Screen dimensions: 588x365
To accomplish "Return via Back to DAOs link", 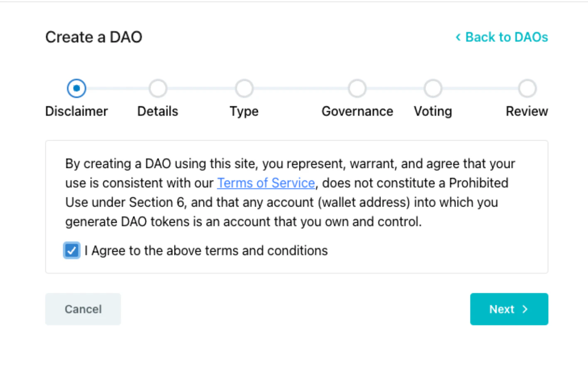I will click(506, 37).
